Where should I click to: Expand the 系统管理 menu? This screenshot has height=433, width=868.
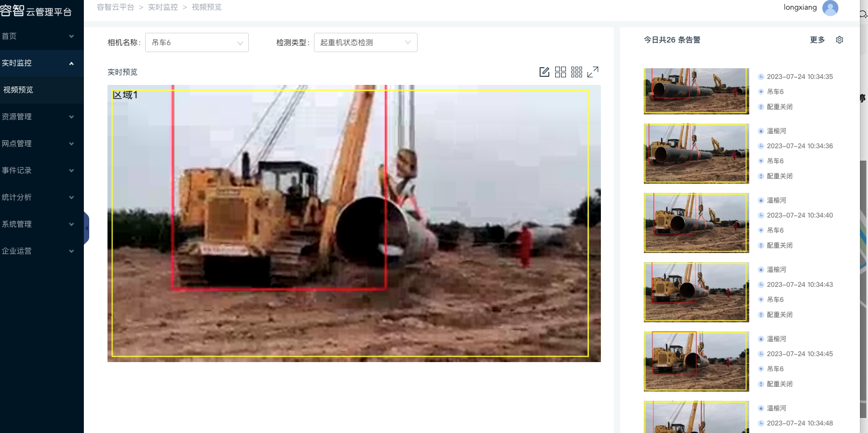(42, 224)
